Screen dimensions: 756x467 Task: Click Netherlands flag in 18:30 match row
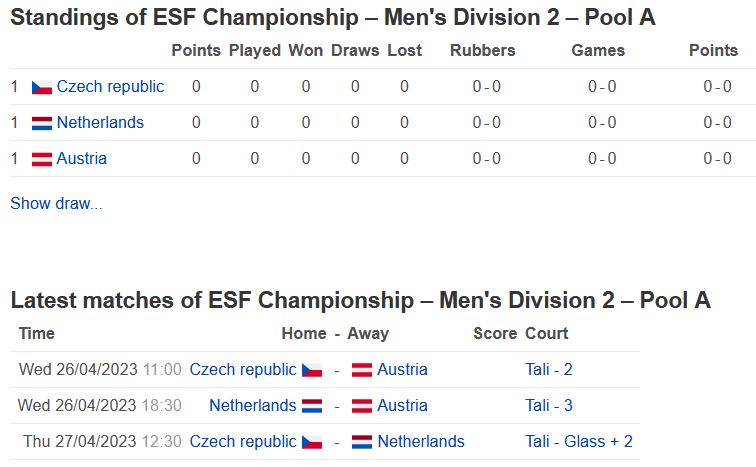coord(312,406)
